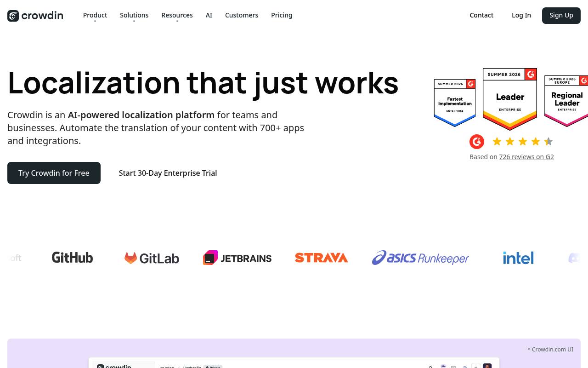This screenshot has height=368, width=588.
Task: Open the Product menu
Action: point(95,15)
